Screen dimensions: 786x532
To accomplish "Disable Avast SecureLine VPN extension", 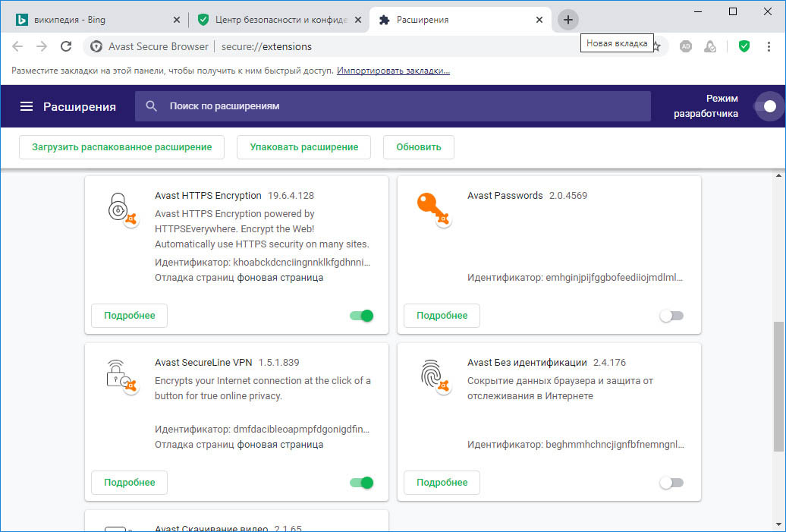I will click(361, 483).
